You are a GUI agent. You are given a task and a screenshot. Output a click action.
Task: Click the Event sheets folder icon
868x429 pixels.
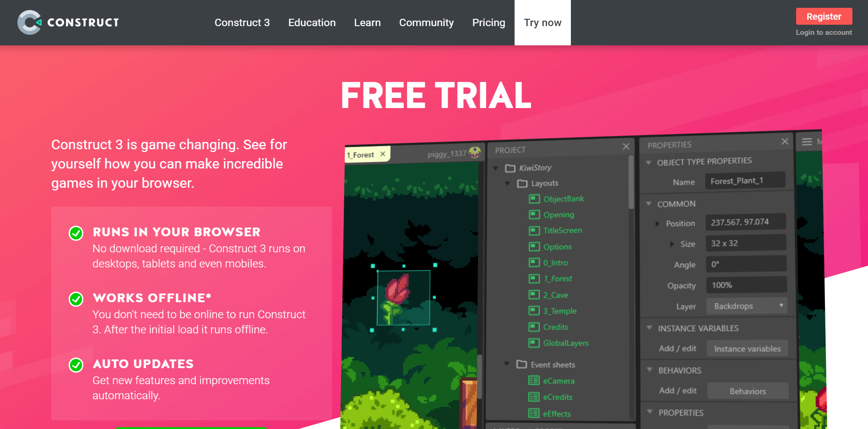pyautogui.click(x=521, y=364)
